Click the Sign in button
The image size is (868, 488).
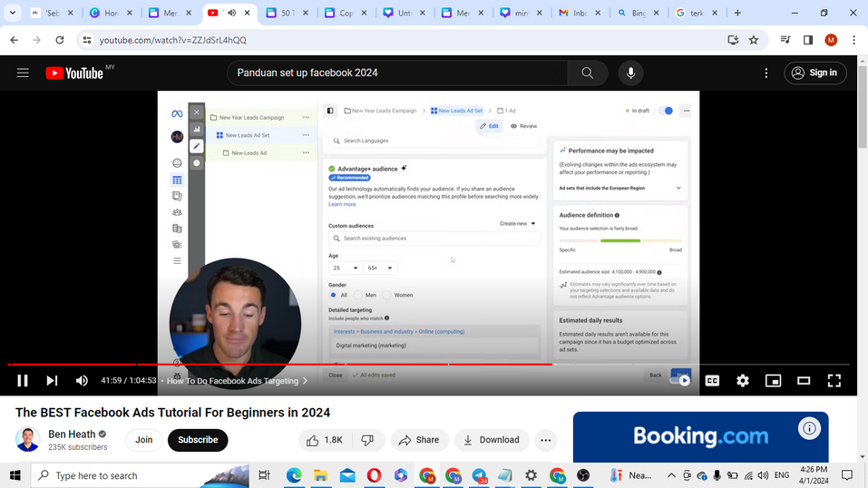814,73
